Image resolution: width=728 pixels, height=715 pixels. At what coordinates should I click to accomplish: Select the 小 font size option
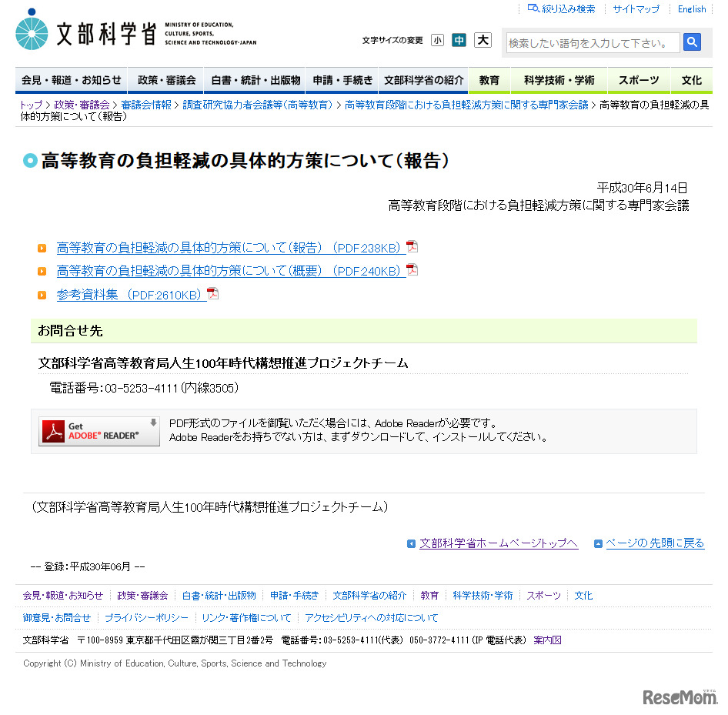437,40
